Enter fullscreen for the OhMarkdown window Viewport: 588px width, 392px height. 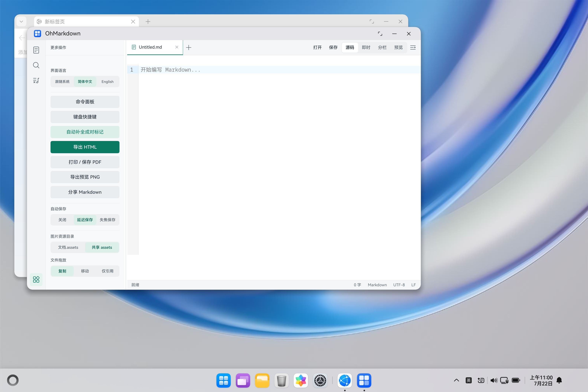coord(380,34)
